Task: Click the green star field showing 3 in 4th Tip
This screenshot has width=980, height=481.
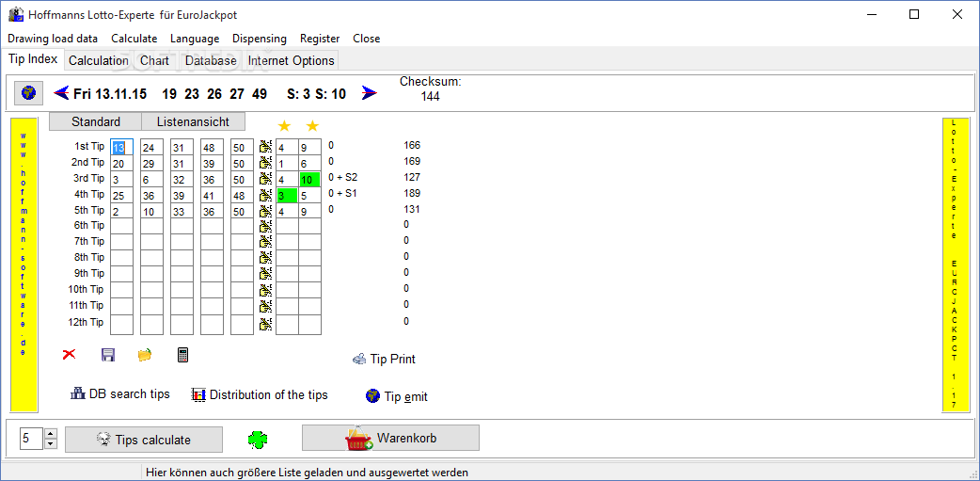Action: click(x=287, y=195)
